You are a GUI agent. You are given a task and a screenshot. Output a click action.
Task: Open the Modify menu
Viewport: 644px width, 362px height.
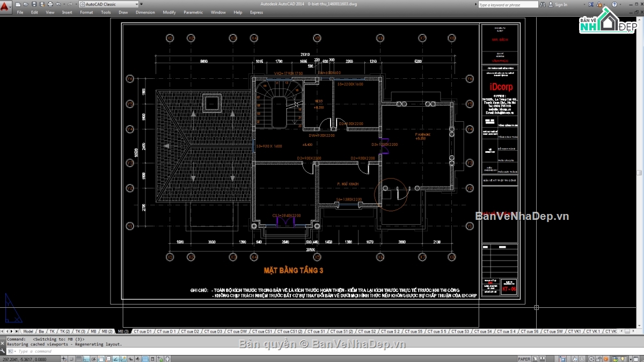click(x=169, y=12)
